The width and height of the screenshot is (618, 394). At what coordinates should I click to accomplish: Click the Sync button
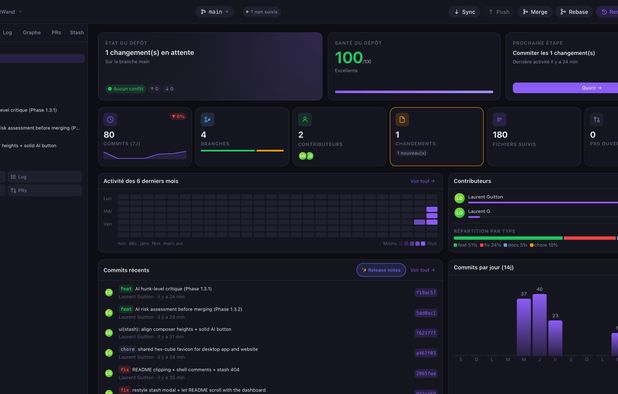(464, 12)
